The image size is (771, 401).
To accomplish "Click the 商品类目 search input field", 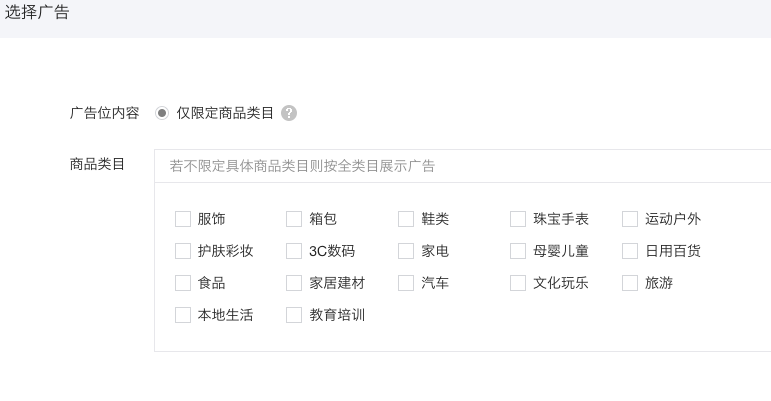I will [460, 166].
